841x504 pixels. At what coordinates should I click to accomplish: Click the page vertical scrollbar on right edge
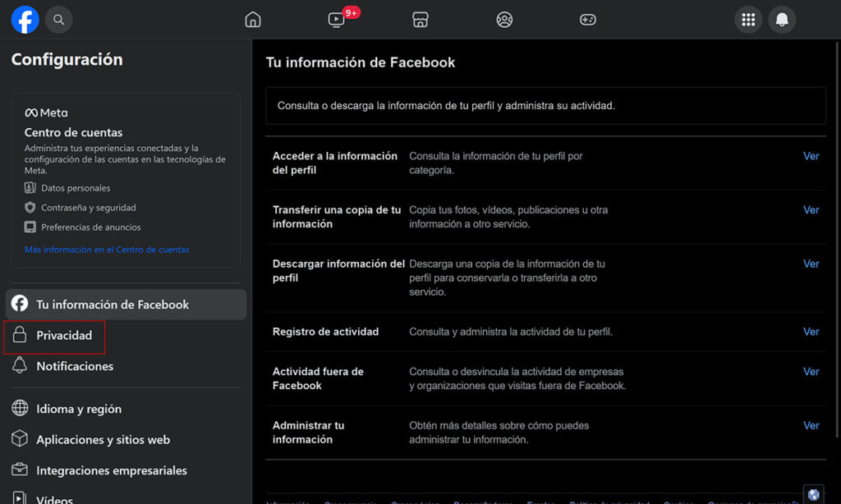[838, 241]
